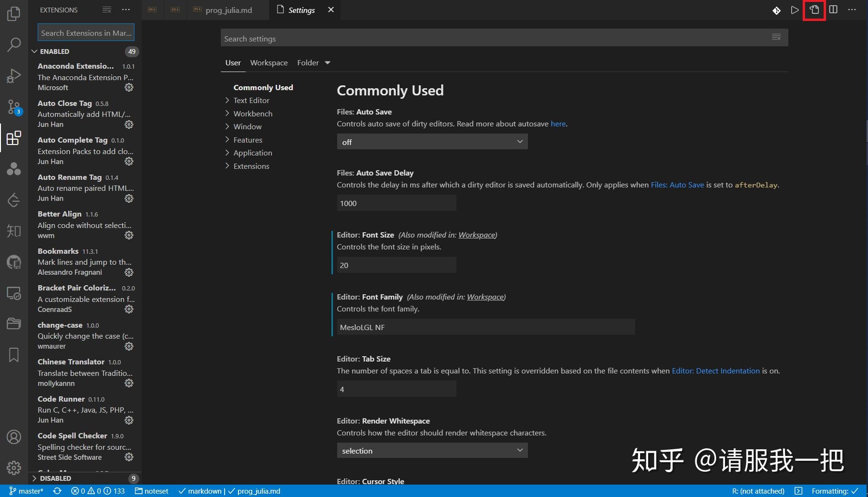Click the settings search filter icon

click(x=776, y=37)
